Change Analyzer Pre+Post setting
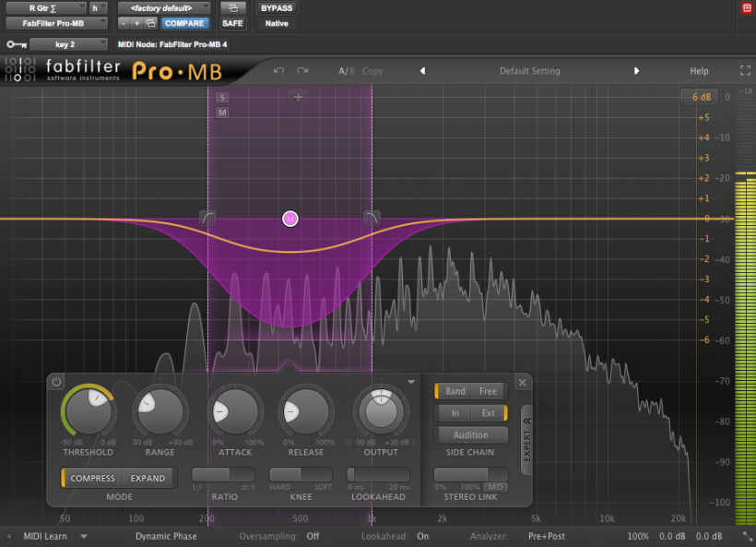Image resolution: width=756 pixels, height=547 pixels. pyautogui.click(x=547, y=536)
